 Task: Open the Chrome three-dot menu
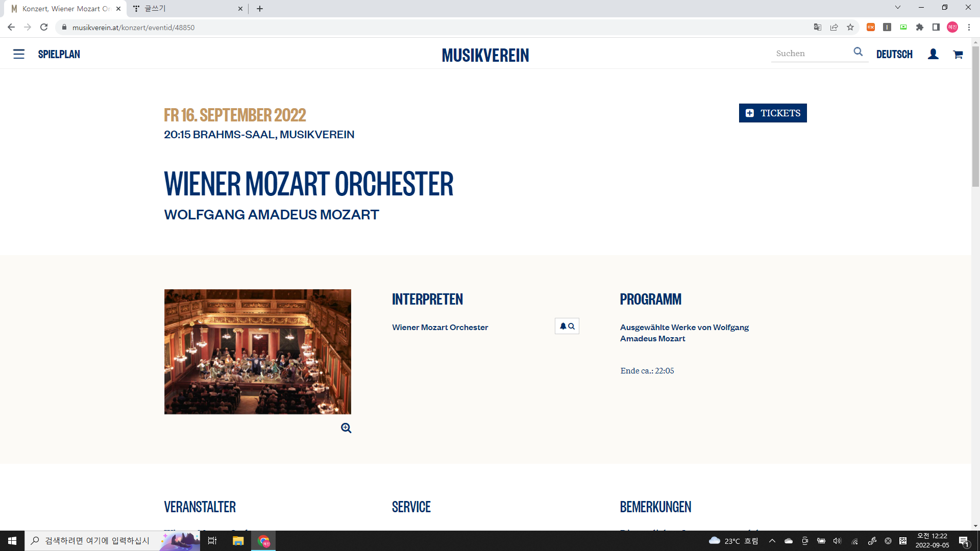click(969, 28)
